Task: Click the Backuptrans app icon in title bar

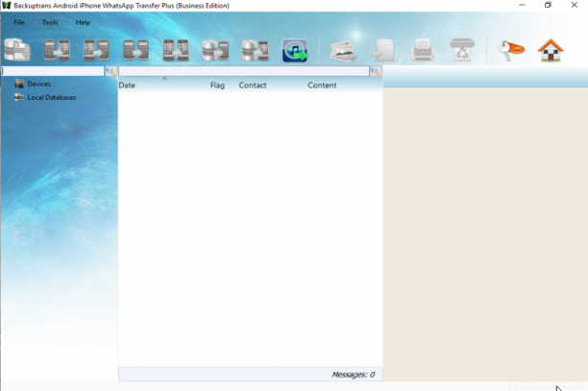Action: coord(7,5)
